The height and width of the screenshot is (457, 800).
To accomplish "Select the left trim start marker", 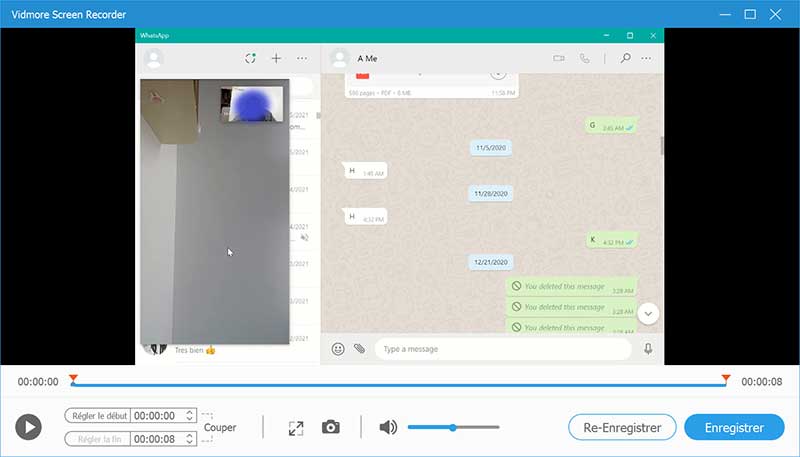I will pyautogui.click(x=73, y=378).
